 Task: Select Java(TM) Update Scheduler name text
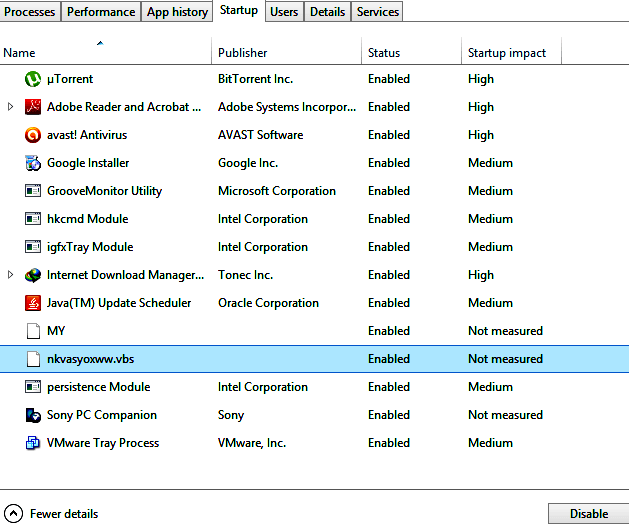[x=119, y=303]
